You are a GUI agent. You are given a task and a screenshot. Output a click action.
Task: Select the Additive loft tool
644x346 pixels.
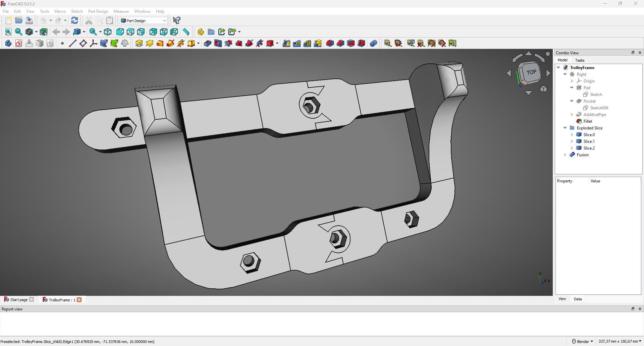(x=160, y=43)
